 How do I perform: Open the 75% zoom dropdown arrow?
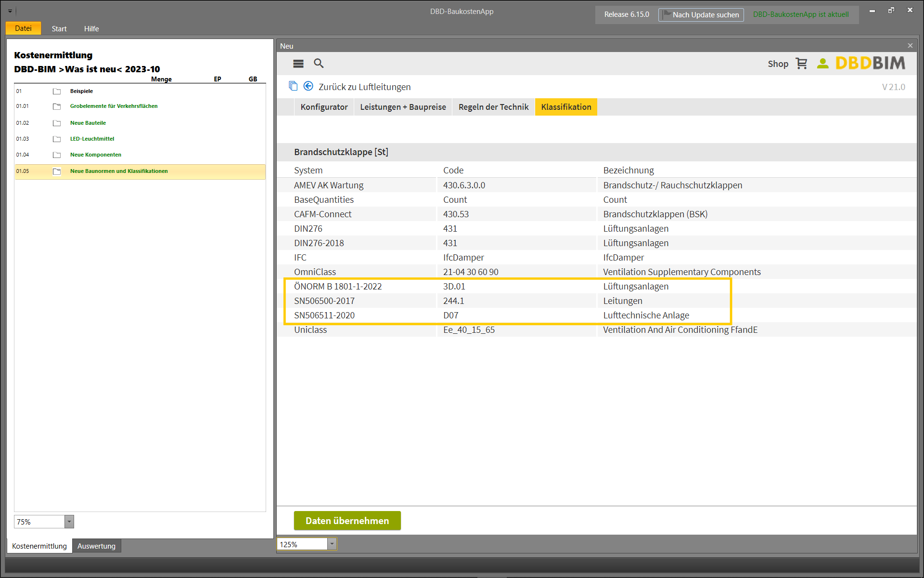[x=69, y=522]
